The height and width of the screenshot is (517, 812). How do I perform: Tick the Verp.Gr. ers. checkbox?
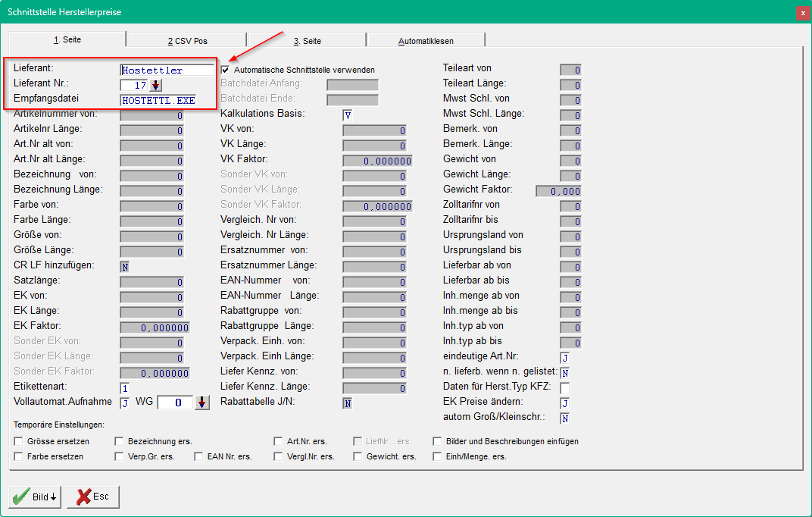(x=119, y=456)
